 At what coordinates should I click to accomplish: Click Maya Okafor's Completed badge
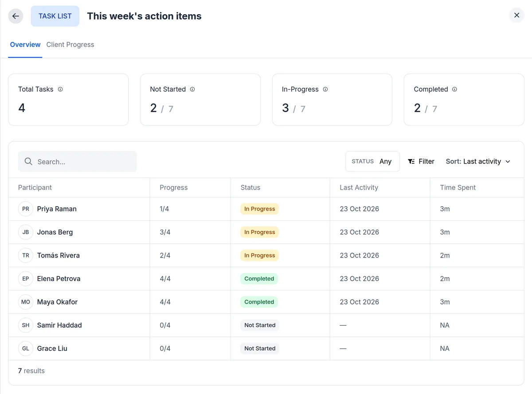259,302
